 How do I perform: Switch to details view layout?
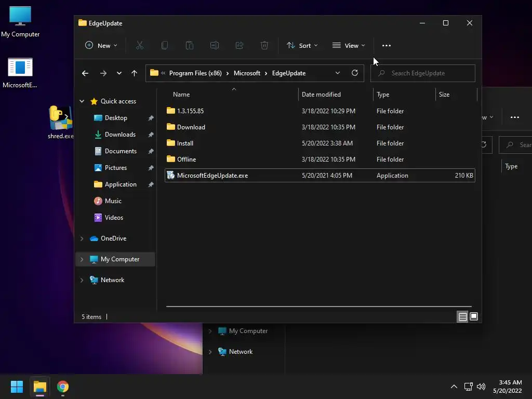click(462, 317)
